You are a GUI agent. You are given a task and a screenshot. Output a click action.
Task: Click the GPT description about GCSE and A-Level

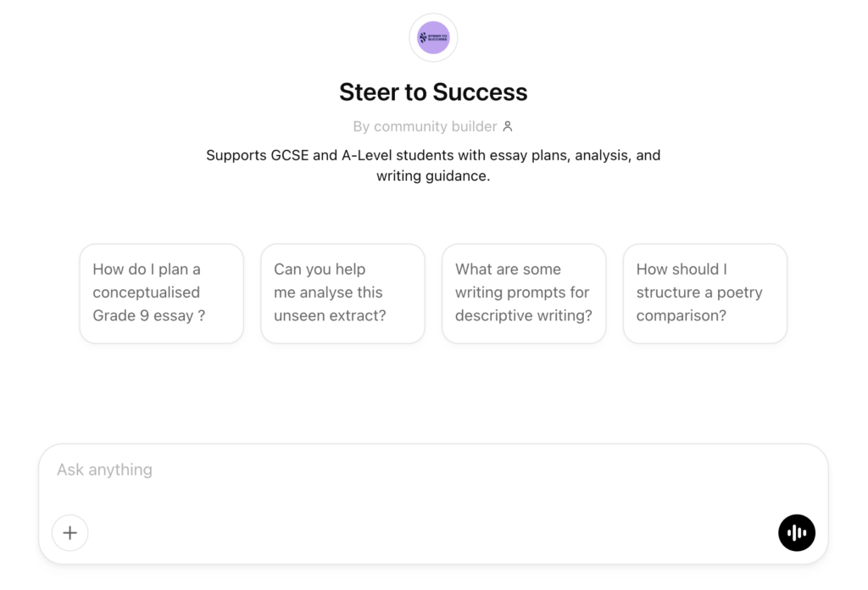click(433, 156)
